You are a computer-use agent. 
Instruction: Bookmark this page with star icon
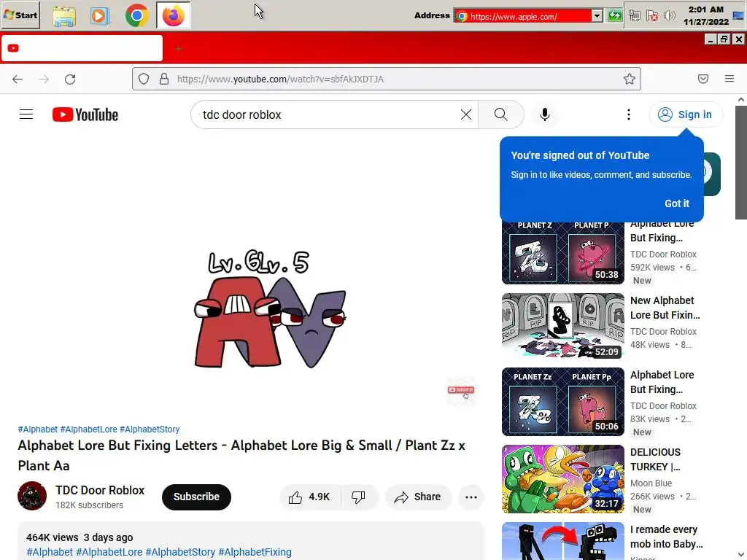pos(630,79)
